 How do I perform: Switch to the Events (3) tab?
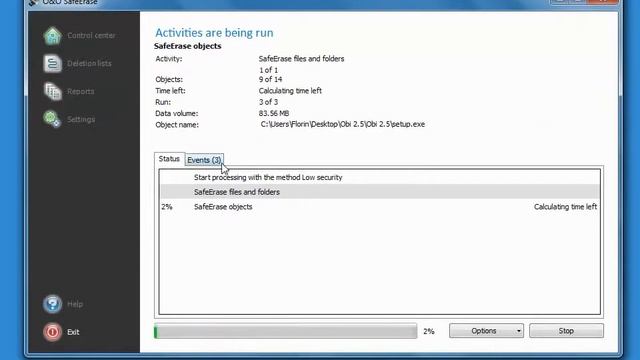click(x=204, y=160)
